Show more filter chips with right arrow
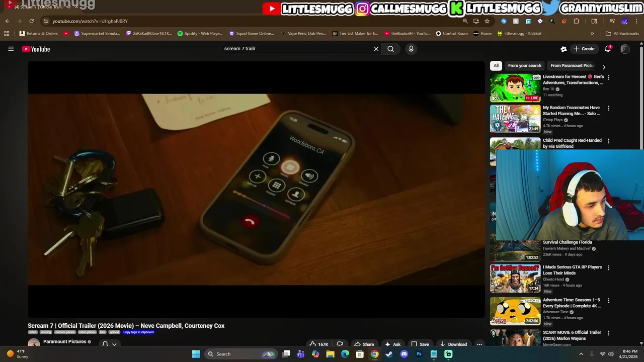Viewport: 644px width, 362px height. (604, 67)
